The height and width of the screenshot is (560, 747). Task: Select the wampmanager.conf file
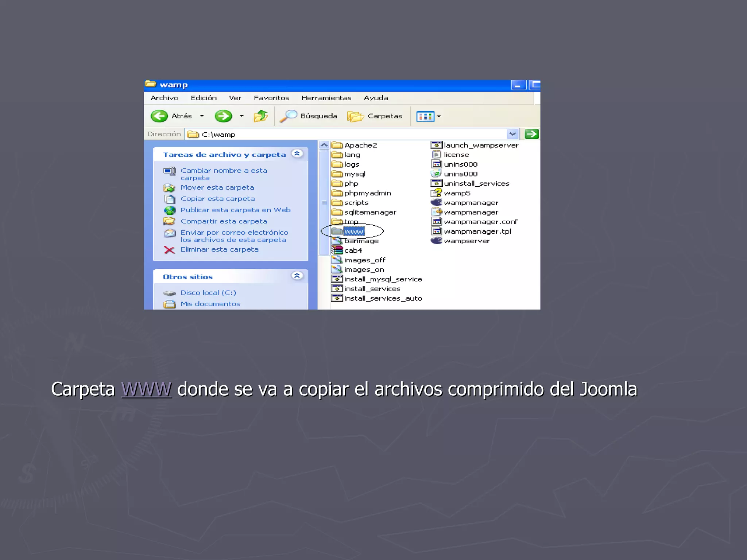pos(475,222)
